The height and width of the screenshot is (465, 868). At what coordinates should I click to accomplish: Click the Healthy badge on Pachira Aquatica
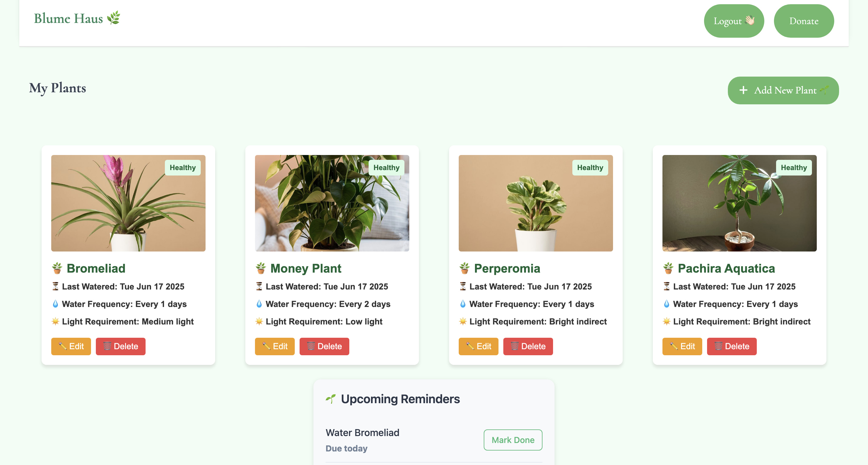click(794, 168)
